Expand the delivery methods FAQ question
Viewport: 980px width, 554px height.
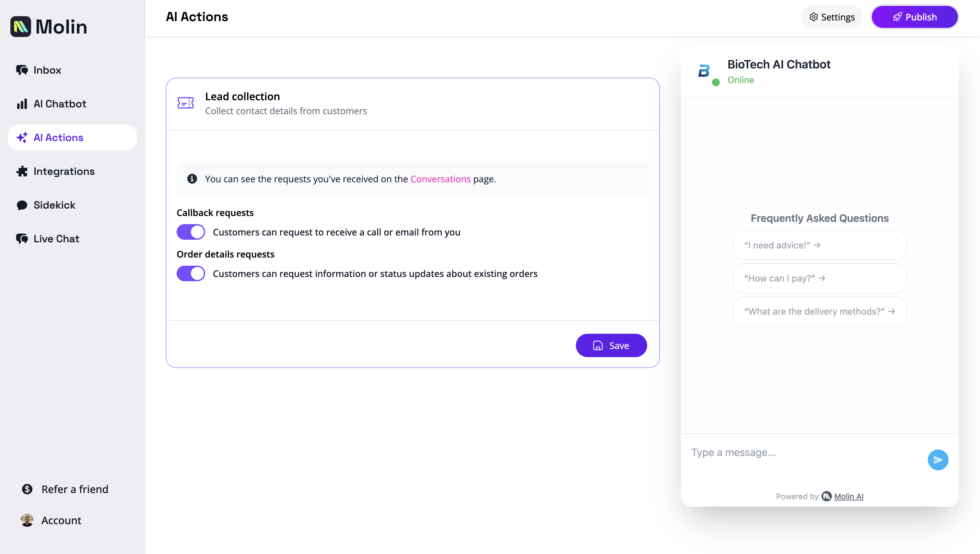click(x=819, y=311)
